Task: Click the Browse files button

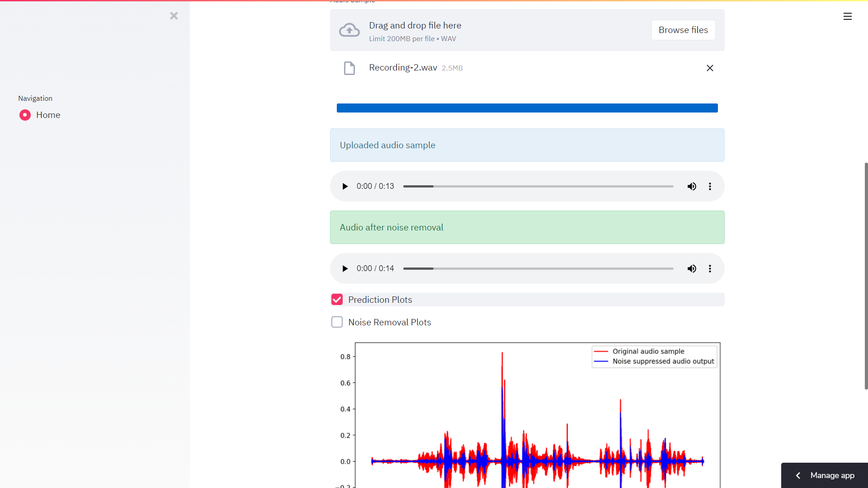Action: 683,30
